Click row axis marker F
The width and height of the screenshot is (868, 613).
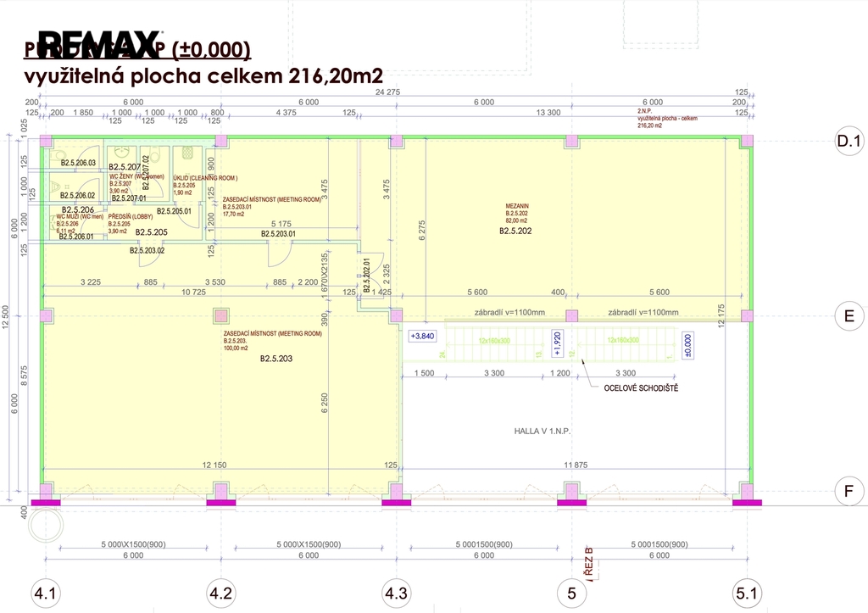pos(849,490)
